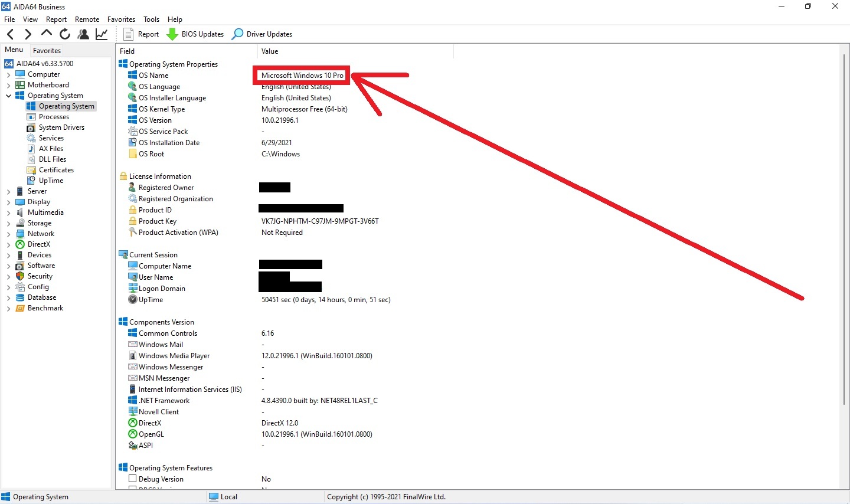Open the File menu
Image resolution: width=850 pixels, height=504 pixels.
click(x=9, y=19)
